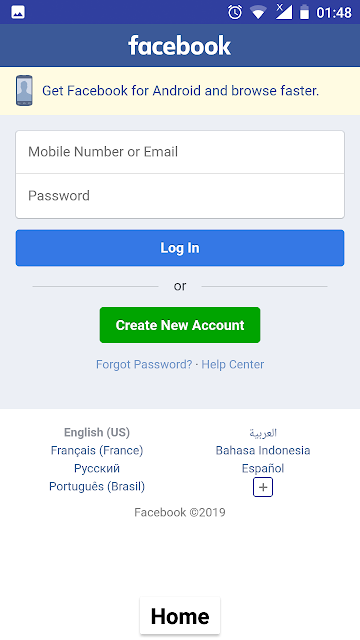360x640 pixels.
Task: Switch language to Bahasa Indonesia
Action: tap(263, 450)
